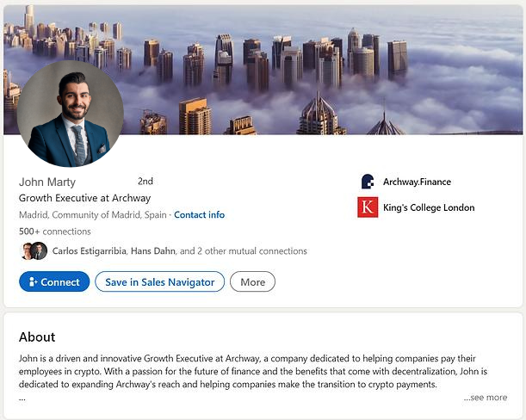This screenshot has height=420, width=526.
Task: Click the Growth Executive at Archway headline
Action: point(84,198)
